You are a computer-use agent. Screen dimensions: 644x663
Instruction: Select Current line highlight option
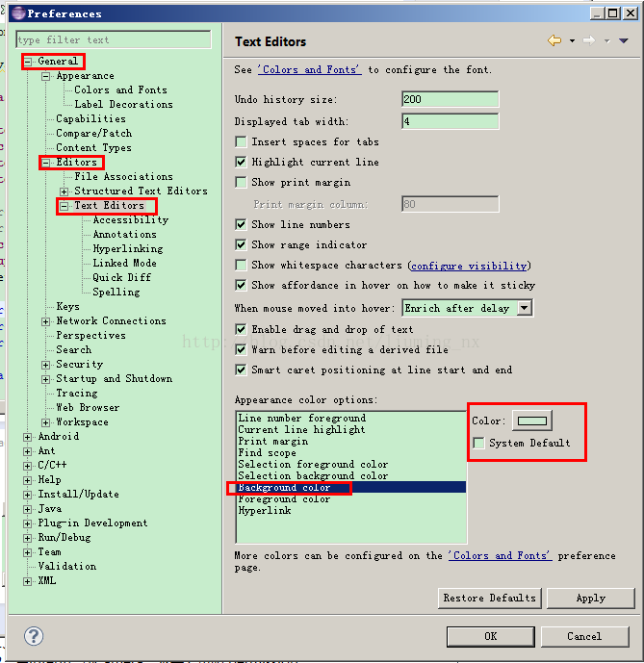(x=301, y=429)
